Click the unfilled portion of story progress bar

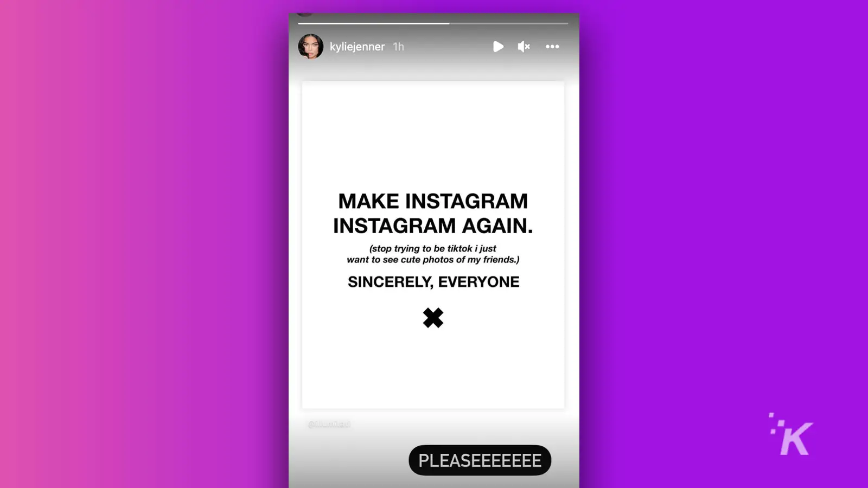(x=509, y=23)
